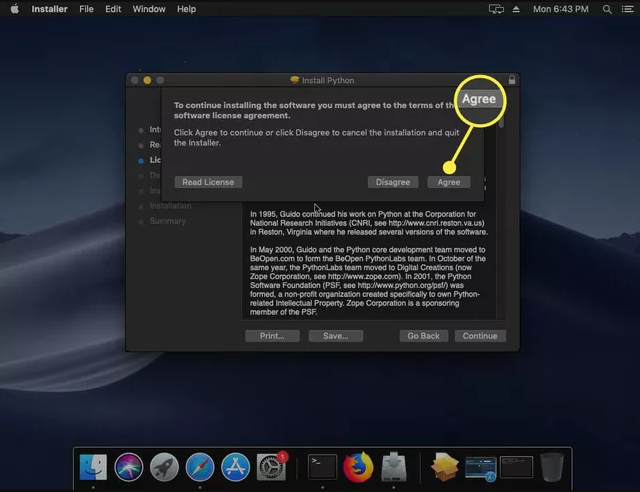Open the App Store in dock

pyautogui.click(x=235, y=467)
